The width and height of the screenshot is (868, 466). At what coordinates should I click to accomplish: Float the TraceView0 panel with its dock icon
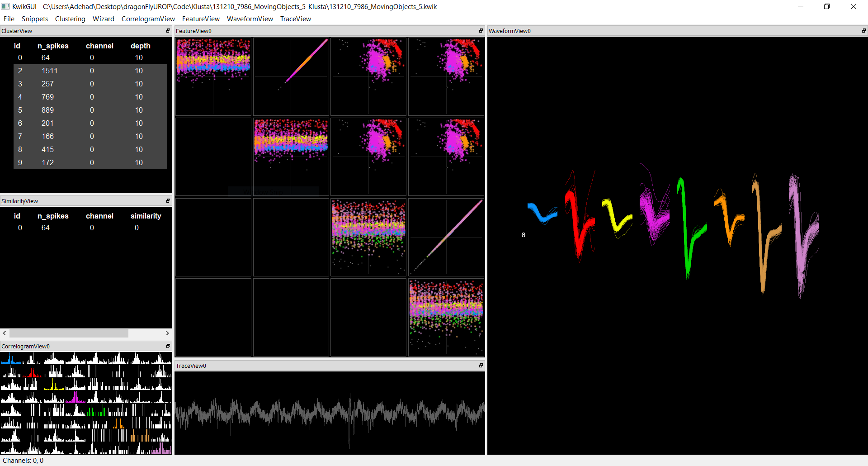[481, 366]
